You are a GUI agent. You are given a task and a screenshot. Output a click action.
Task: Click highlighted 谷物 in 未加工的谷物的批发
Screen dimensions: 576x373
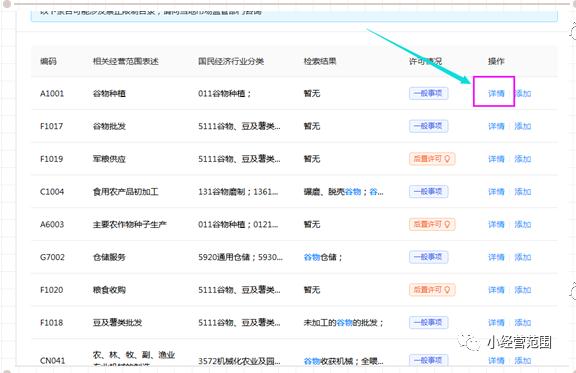click(345, 322)
